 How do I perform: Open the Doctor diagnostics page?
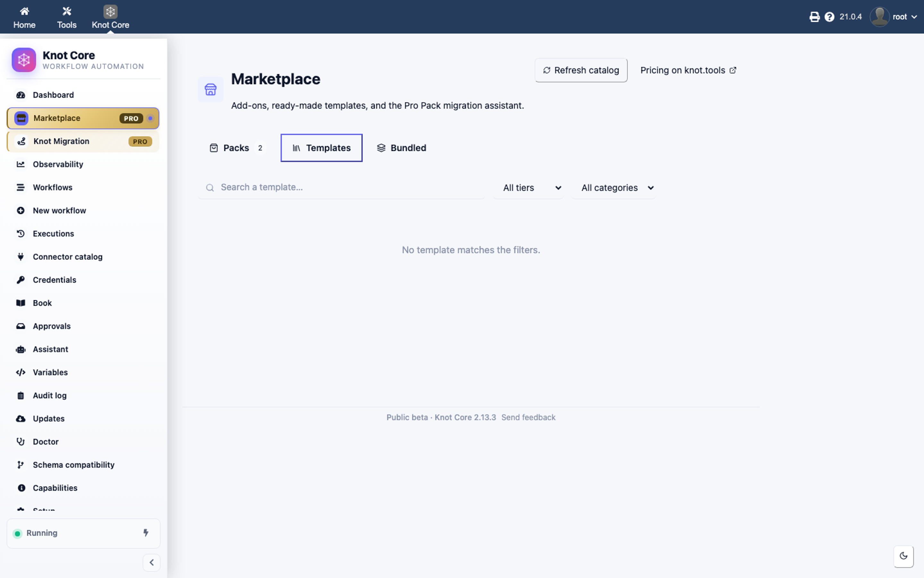[83, 442]
